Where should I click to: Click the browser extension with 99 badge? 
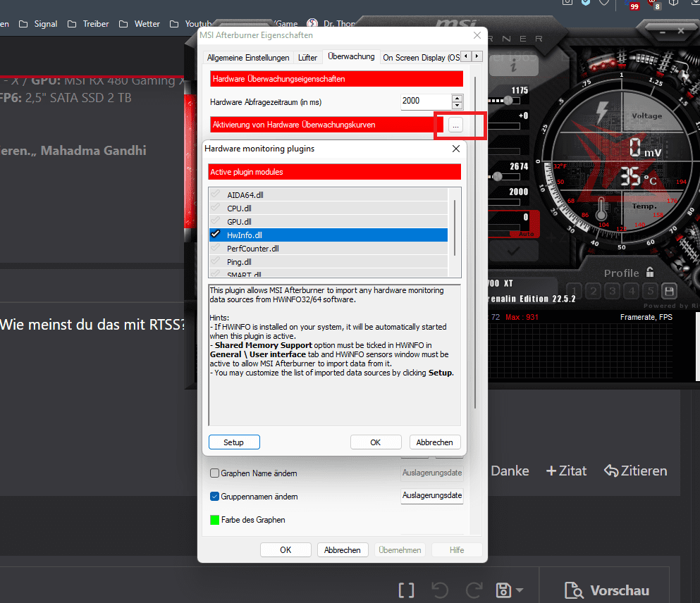pos(633,4)
